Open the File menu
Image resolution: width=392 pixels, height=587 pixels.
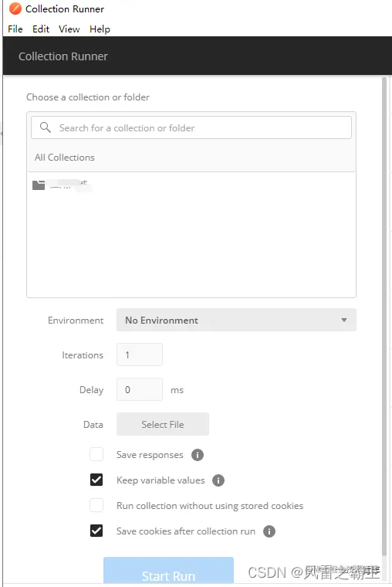15,29
